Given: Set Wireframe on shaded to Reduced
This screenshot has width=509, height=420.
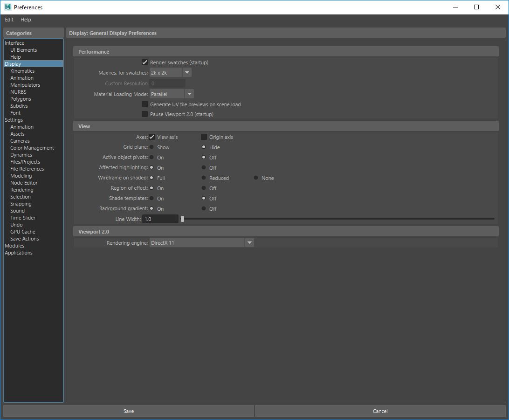Looking at the screenshot, I should (x=204, y=178).
